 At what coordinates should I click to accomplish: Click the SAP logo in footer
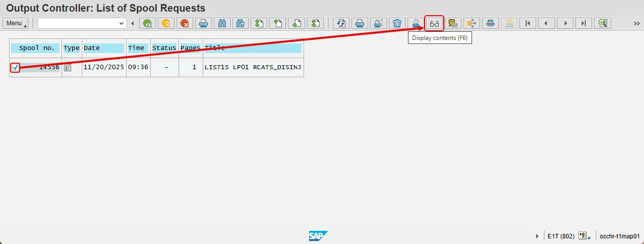[x=319, y=236]
